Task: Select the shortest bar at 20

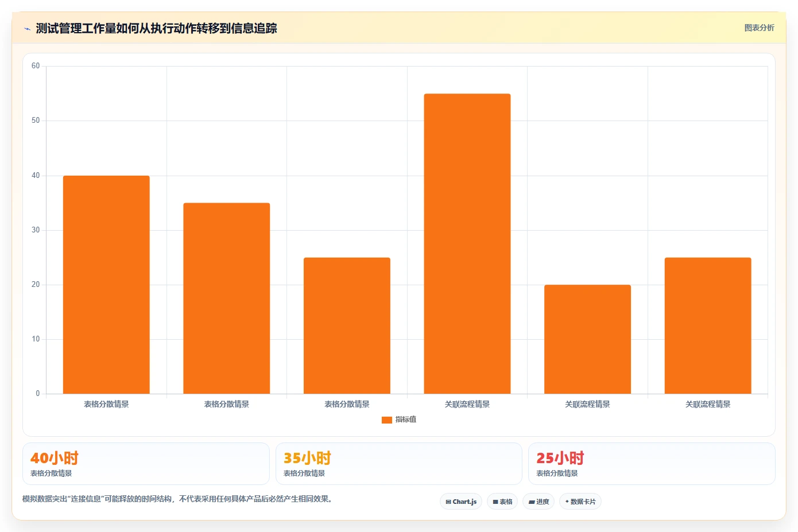Action: [587, 339]
